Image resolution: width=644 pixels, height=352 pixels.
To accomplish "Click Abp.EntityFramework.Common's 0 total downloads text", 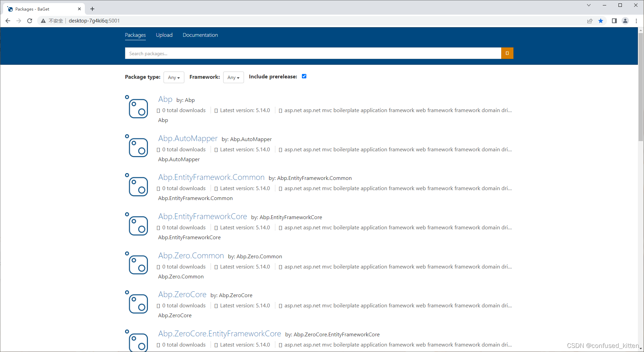I will 184,188.
